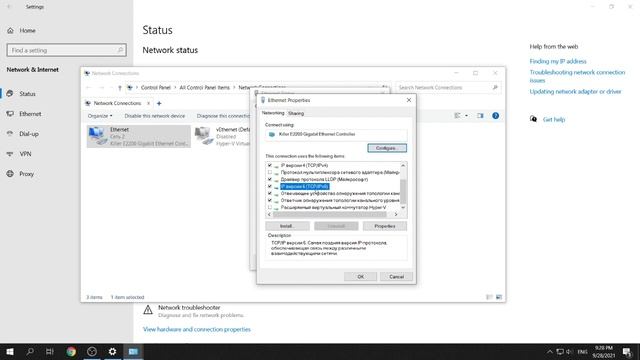Click the magnifier icon in Find a setting
This screenshot has height=360, width=640.
[120, 50]
